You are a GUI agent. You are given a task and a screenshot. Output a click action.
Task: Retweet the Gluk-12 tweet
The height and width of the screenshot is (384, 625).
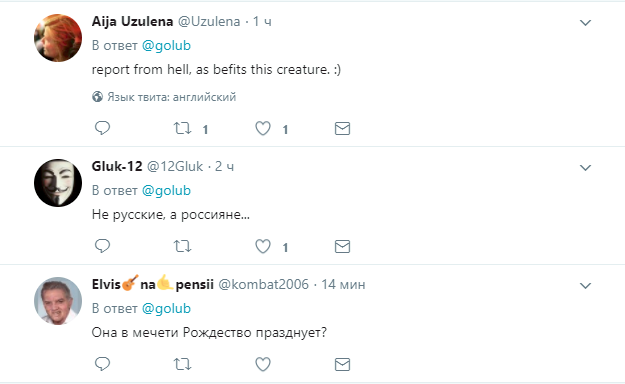click(183, 246)
